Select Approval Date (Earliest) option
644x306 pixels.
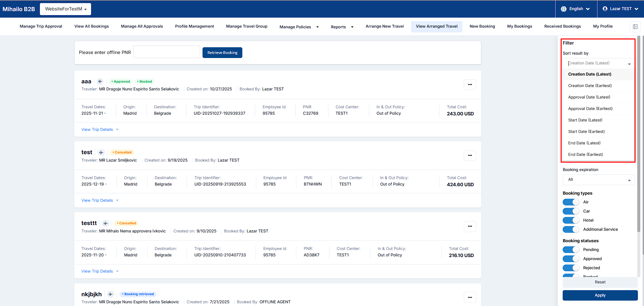pos(598,109)
